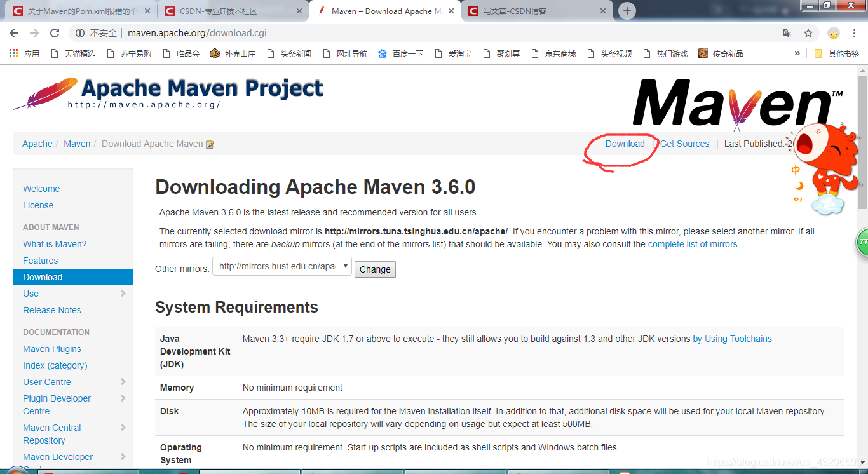Expand the Maven Developer Centre arrow

tap(123, 457)
